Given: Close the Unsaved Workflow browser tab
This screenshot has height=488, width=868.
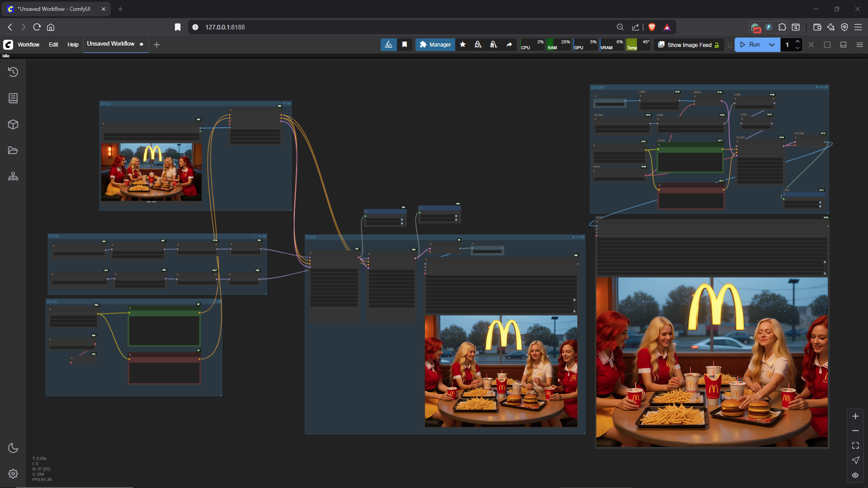Looking at the screenshot, I should [x=104, y=9].
